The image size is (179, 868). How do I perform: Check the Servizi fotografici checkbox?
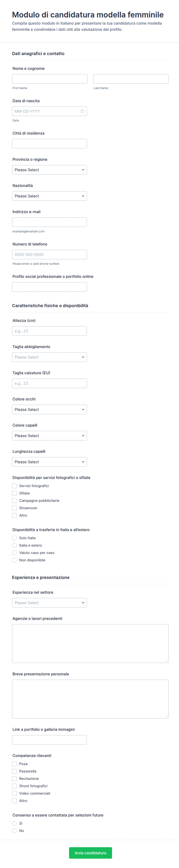click(14, 486)
